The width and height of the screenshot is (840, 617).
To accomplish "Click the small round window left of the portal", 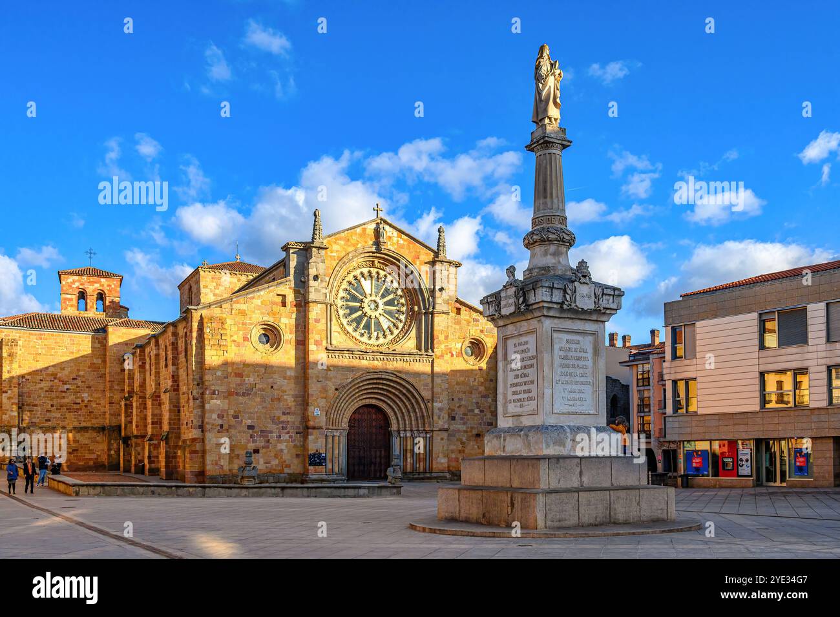I will coord(266,338).
